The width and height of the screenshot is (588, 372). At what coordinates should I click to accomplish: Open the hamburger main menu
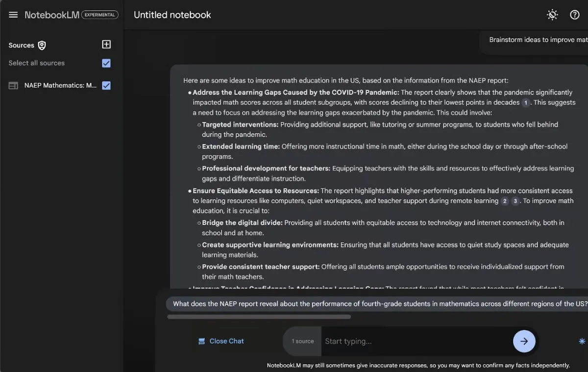click(13, 15)
